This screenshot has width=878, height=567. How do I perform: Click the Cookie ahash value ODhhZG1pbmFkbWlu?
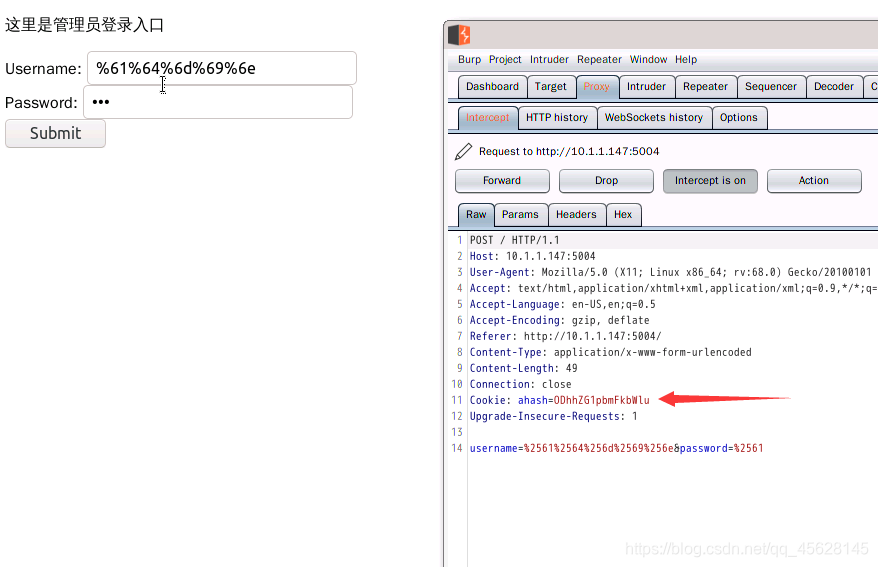coord(601,400)
